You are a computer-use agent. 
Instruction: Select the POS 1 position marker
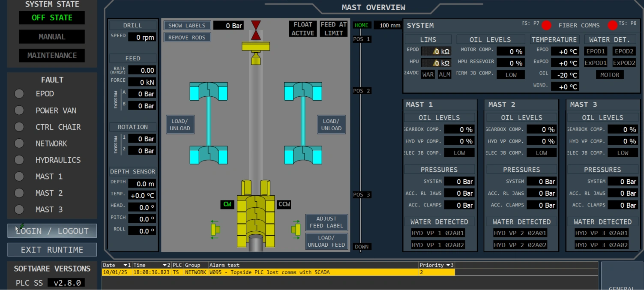tap(362, 39)
